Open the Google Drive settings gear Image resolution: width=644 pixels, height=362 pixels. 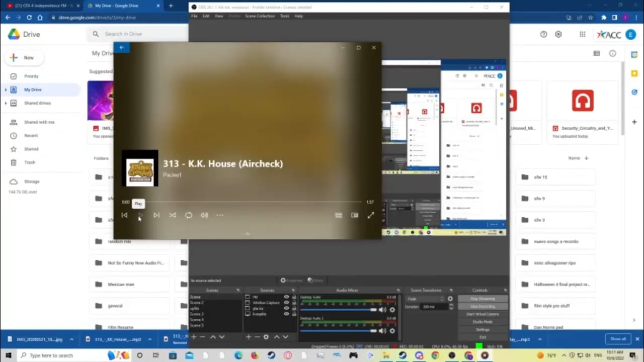(x=558, y=34)
